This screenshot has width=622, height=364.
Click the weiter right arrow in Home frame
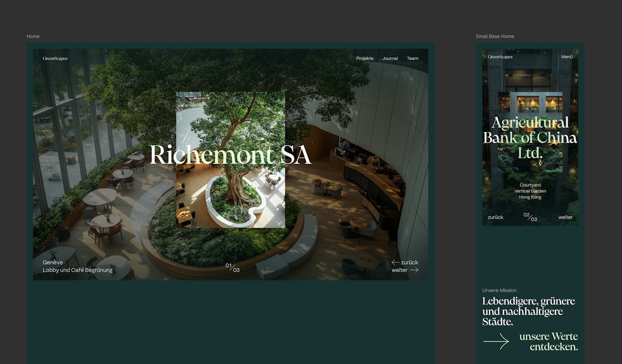click(x=414, y=270)
